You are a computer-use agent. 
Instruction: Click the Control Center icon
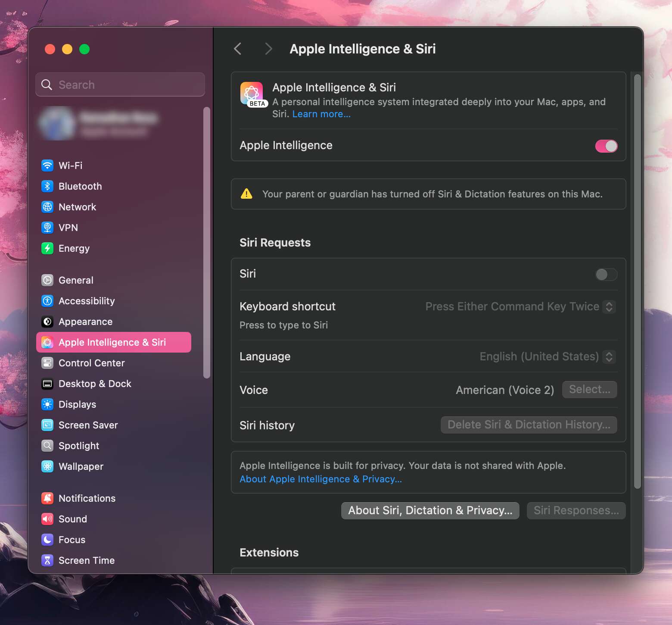[x=47, y=363]
